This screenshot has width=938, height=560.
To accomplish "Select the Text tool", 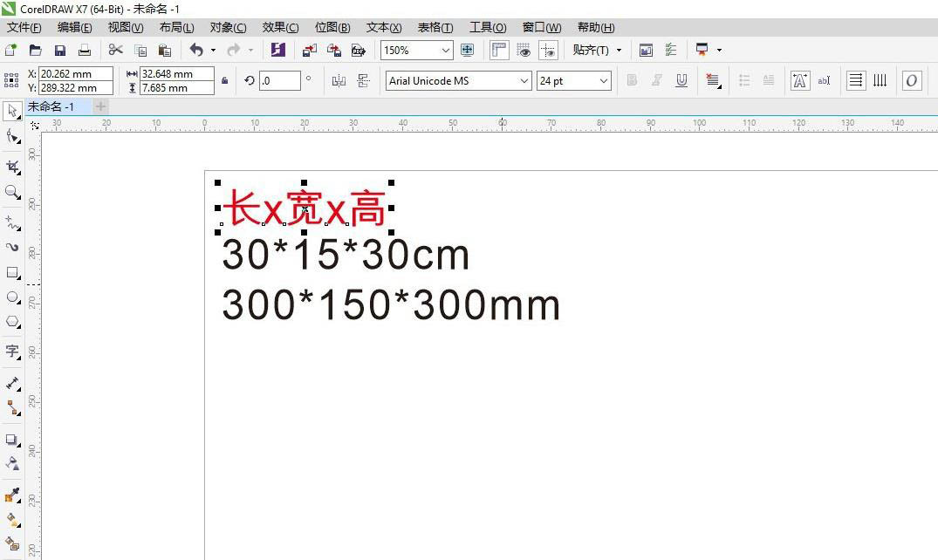I will (13, 352).
